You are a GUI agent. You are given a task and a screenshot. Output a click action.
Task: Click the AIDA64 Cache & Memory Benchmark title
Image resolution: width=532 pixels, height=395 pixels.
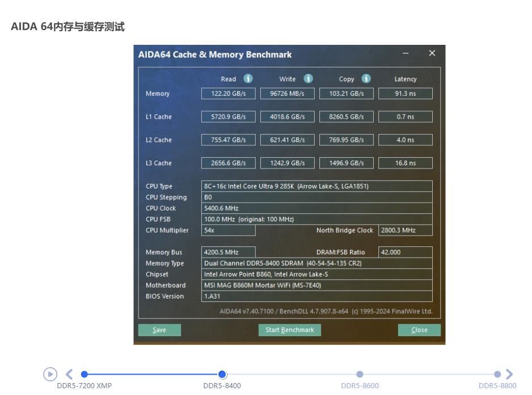coord(215,54)
